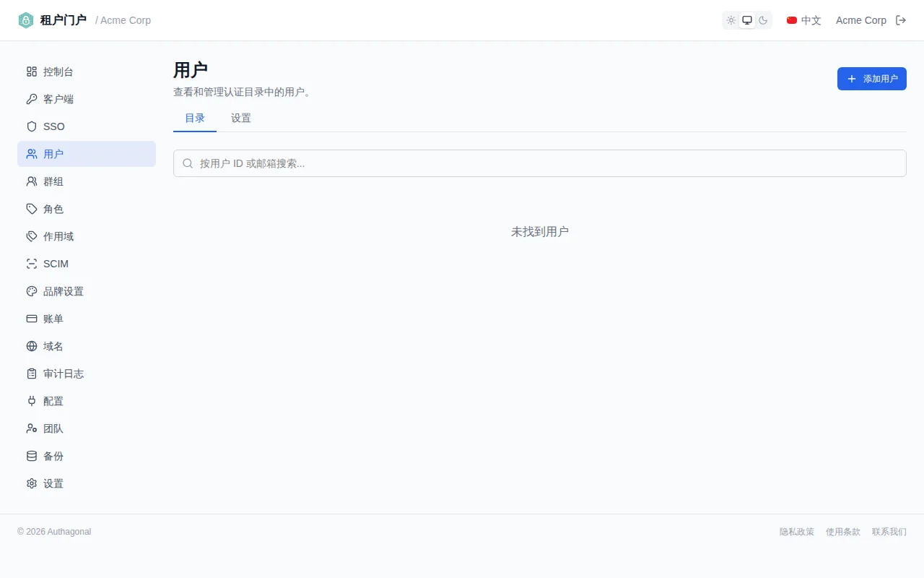924x578 pixels.
Task: Open the 目录 tab
Action: (x=195, y=118)
